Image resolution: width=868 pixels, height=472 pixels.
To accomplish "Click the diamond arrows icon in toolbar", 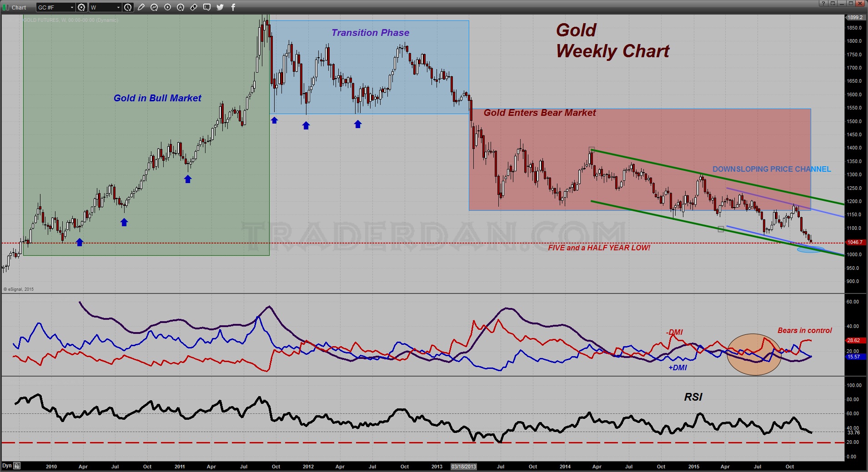I will pyautogui.click(x=194, y=7).
